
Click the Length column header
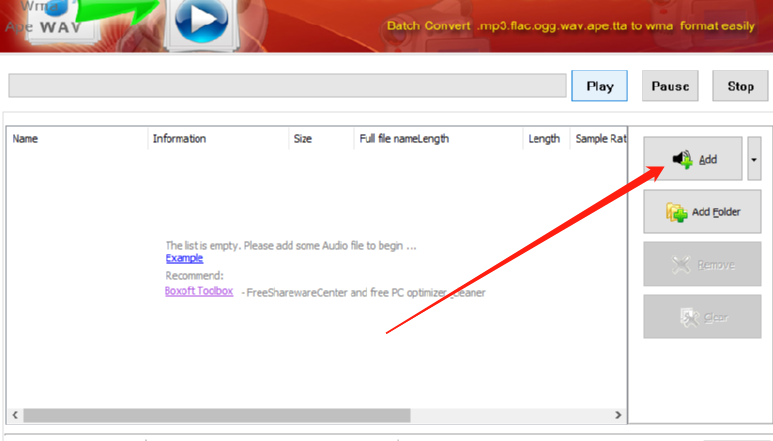[x=546, y=139]
